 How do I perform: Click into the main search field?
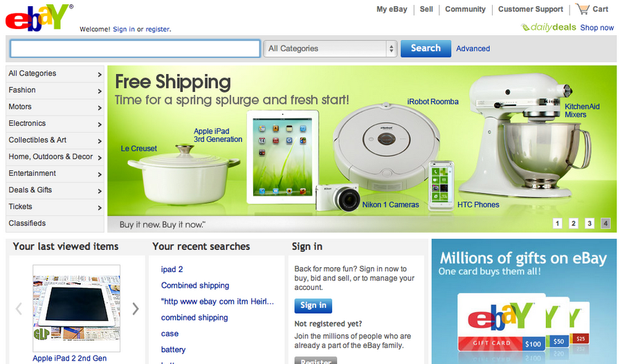pos(135,48)
